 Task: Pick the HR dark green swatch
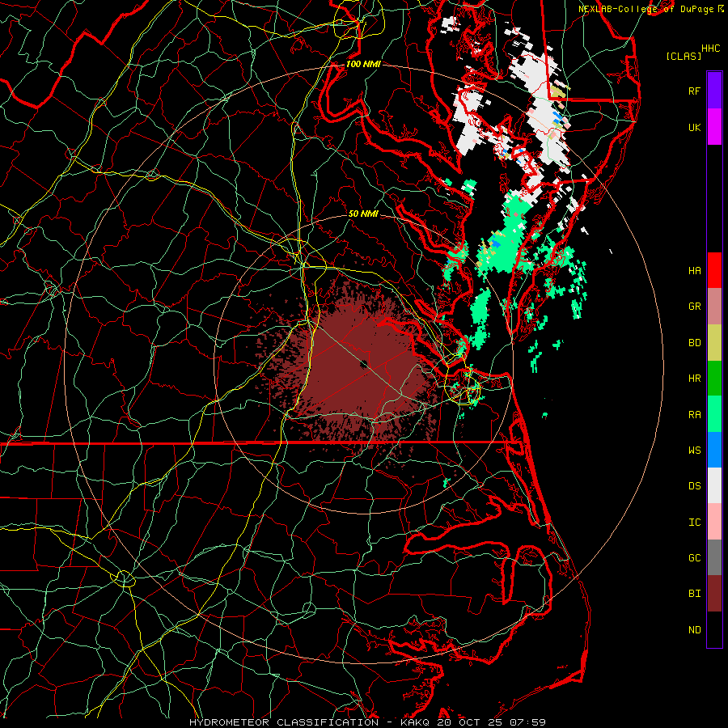coord(714,379)
